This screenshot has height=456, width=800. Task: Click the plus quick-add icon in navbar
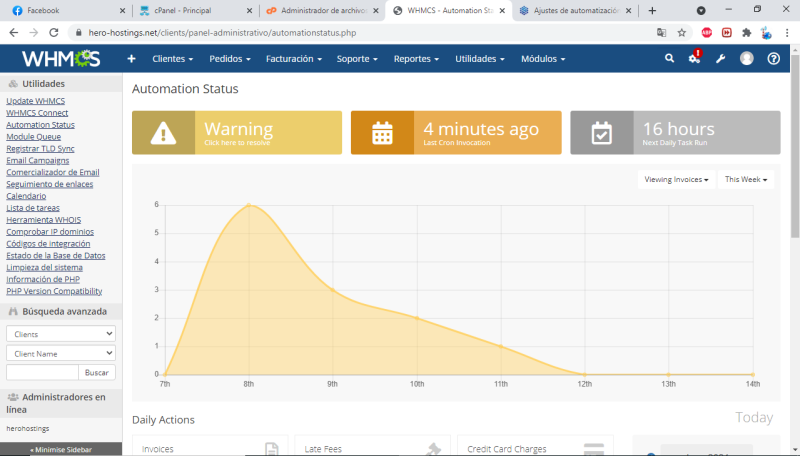tap(131, 59)
